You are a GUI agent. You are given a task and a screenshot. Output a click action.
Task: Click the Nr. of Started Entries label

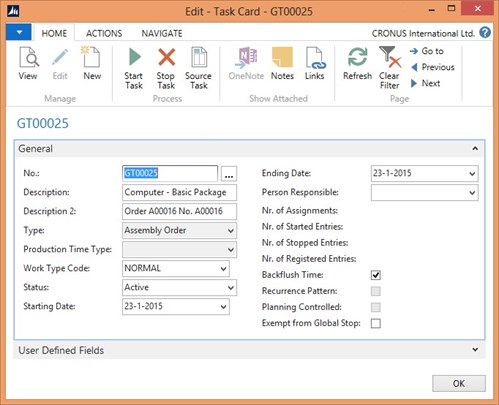[x=302, y=227]
